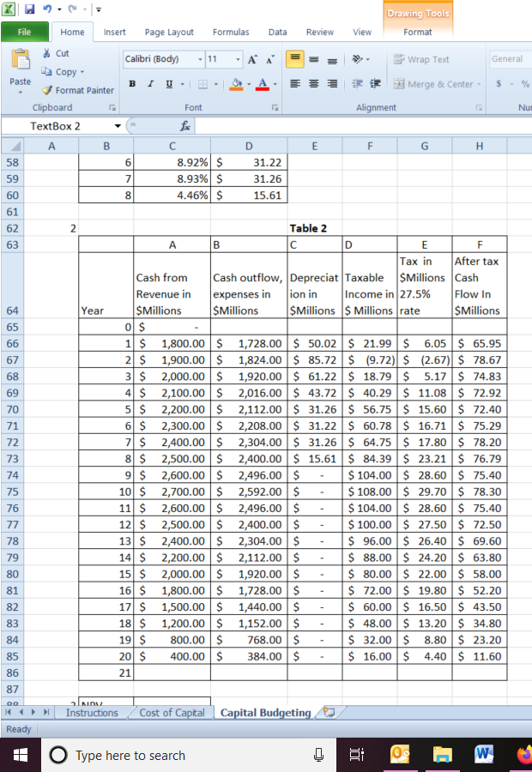Switch to the Formulas tab

pos(231,32)
